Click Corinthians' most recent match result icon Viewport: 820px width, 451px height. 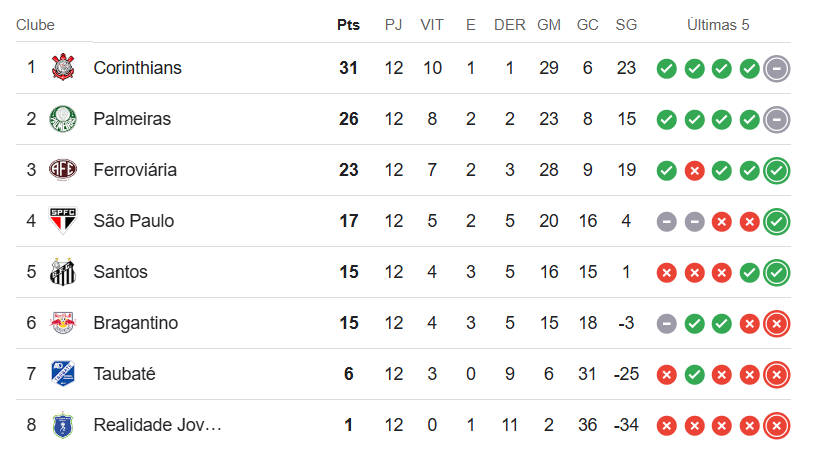pos(777,69)
